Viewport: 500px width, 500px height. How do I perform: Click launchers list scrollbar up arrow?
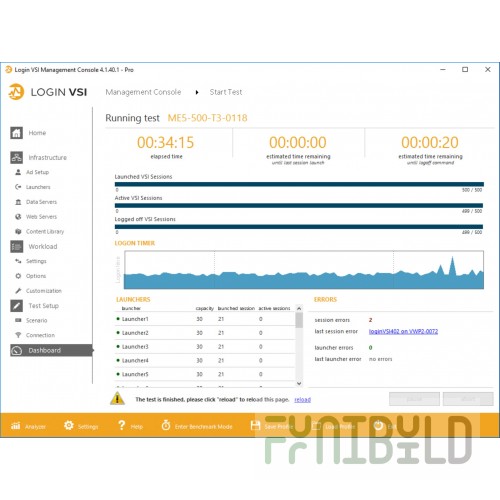pyautogui.click(x=299, y=308)
